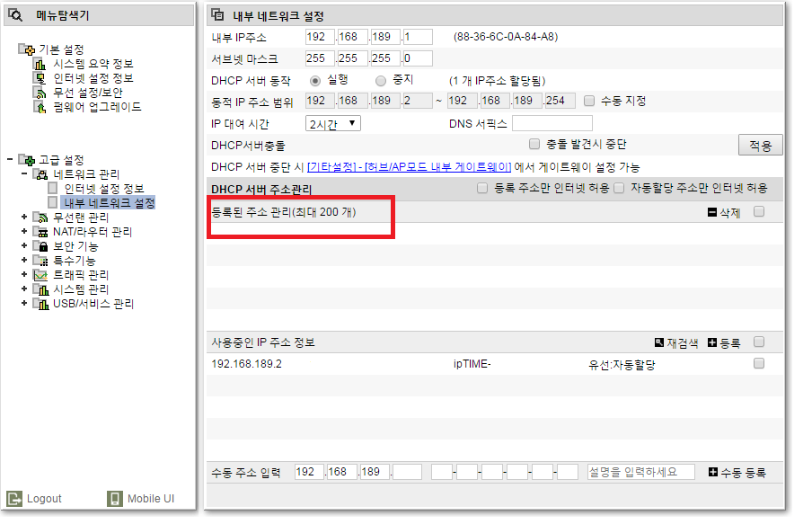Expand the 무선랜 관리 tree node
The height and width of the screenshot is (524, 812).
pos(24,217)
